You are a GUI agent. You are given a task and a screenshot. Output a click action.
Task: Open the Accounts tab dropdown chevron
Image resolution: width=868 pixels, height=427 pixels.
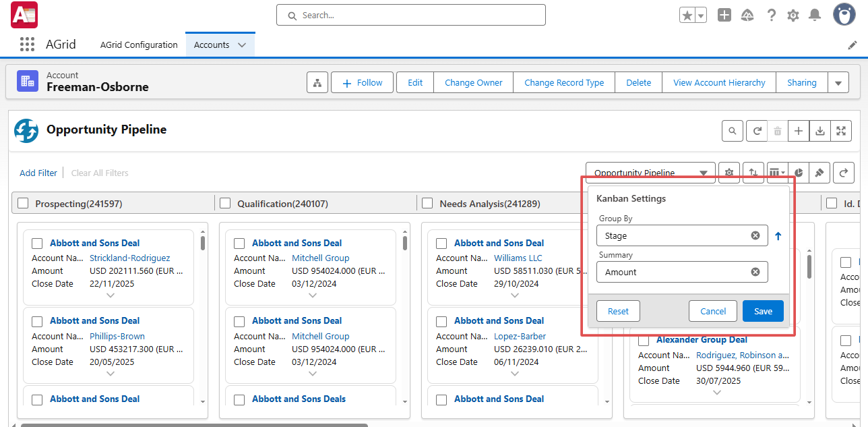[x=242, y=45]
